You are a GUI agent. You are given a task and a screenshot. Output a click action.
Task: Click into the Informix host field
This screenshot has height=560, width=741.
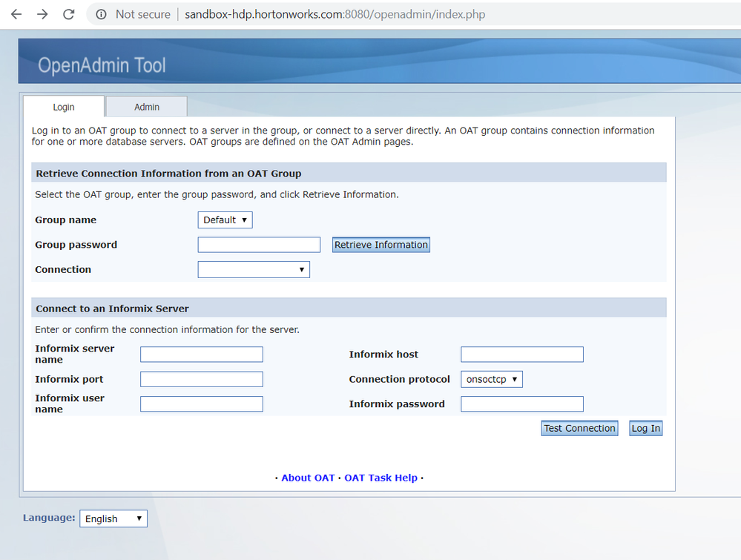(x=521, y=355)
